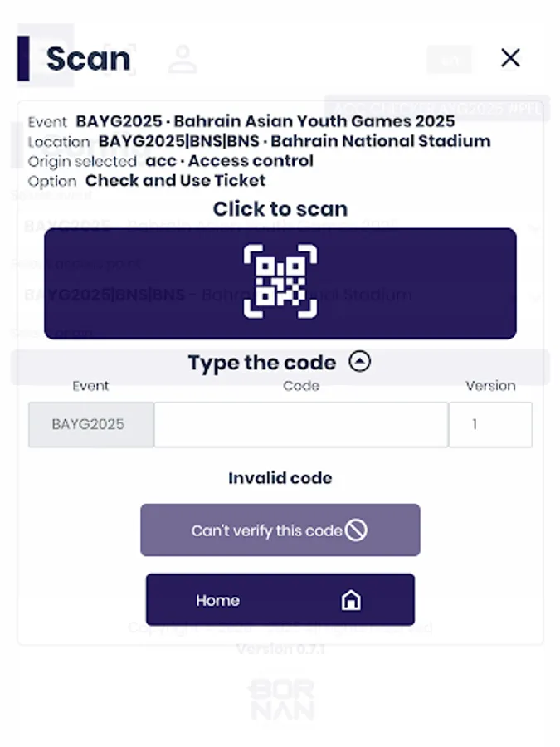Click the faded language button in header
This screenshot has height=747, width=560.
coord(449,60)
